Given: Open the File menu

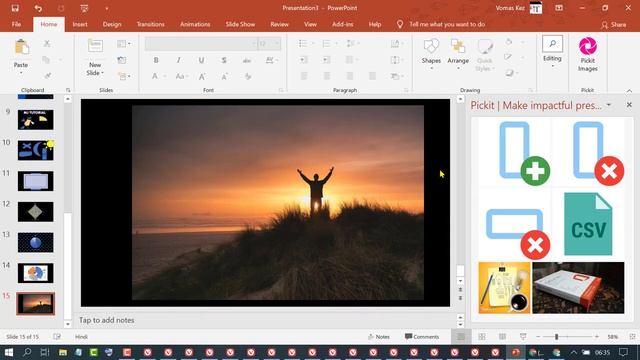Looking at the screenshot, I should 16,24.
